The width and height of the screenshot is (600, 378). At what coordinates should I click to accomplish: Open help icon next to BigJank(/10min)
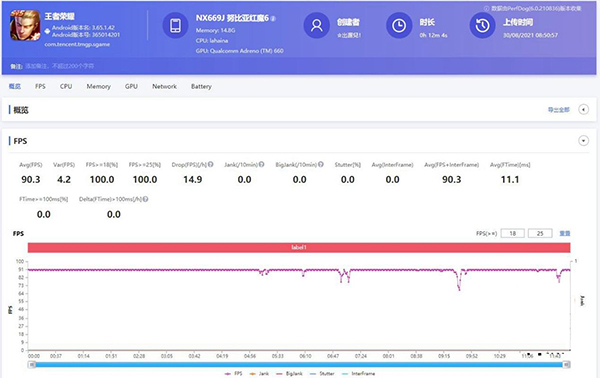[321, 165]
